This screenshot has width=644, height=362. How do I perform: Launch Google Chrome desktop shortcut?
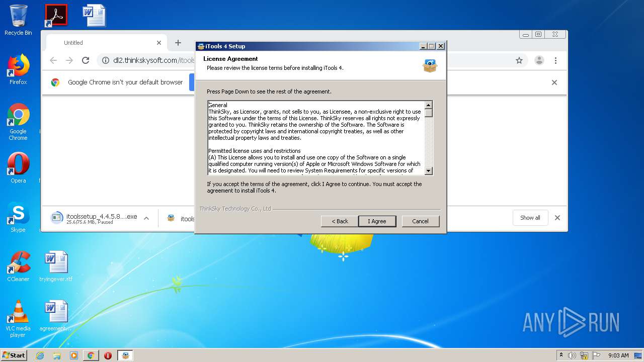(x=18, y=122)
